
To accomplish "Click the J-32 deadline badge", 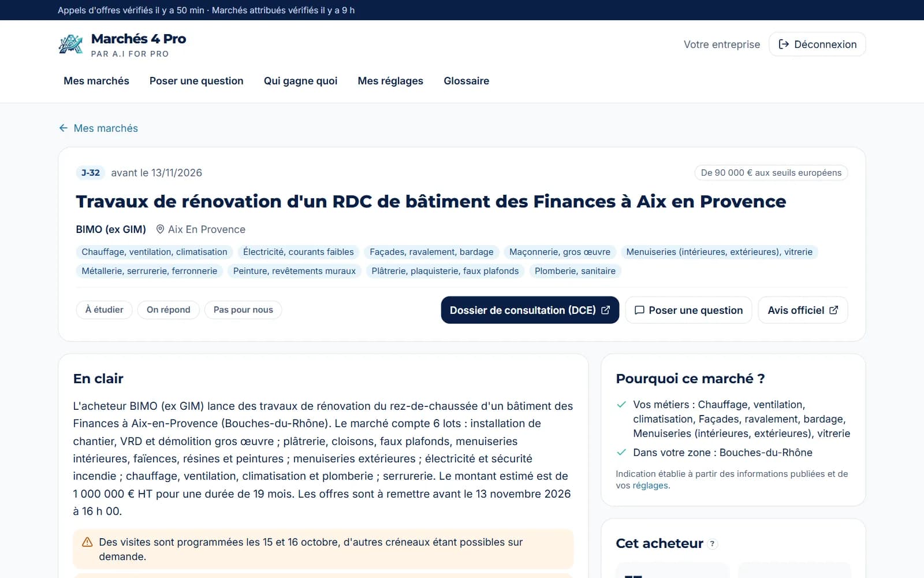I will (x=90, y=173).
